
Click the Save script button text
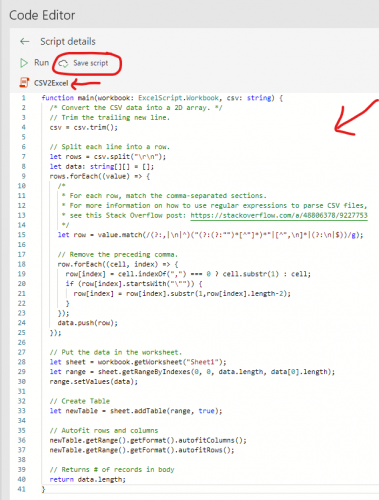click(91, 63)
